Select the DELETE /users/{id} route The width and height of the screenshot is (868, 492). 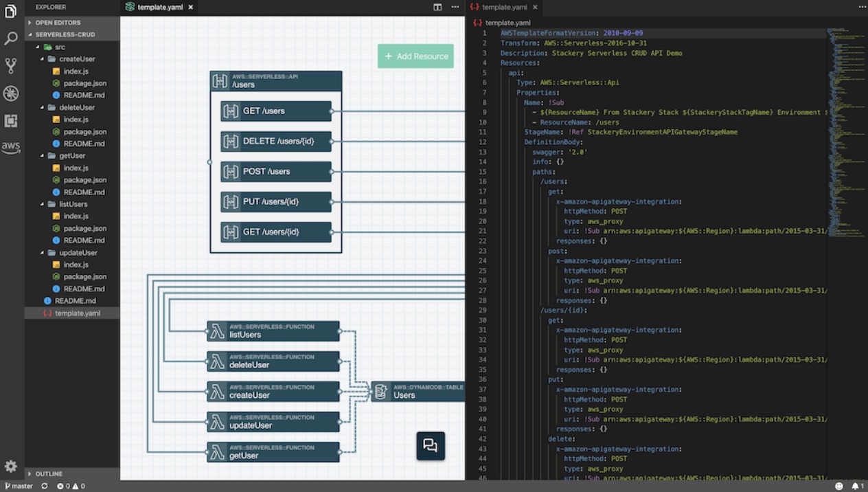(x=276, y=141)
